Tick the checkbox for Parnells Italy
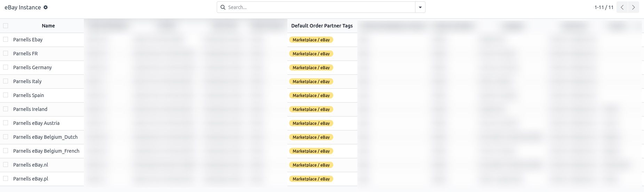This screenshot has height=192, width=644. (6, 81)
